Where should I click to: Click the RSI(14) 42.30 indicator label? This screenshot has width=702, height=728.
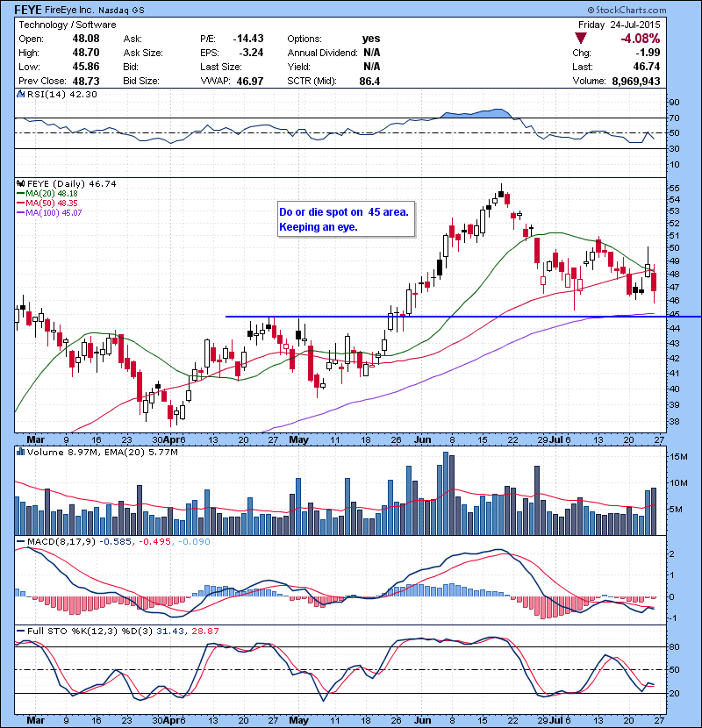pyautogui.click(x=61, y=94)
